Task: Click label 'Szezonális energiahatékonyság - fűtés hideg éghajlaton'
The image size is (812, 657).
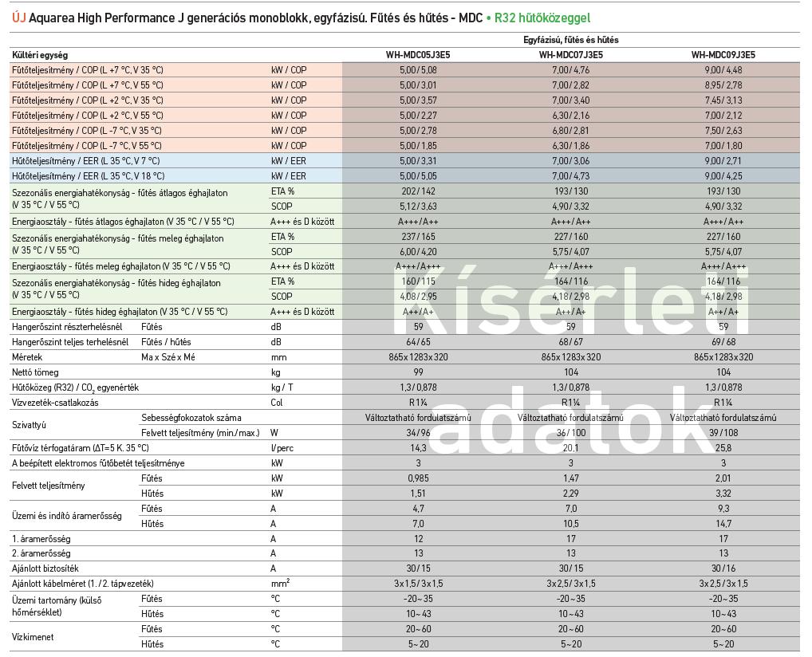Action: point(116,283)
